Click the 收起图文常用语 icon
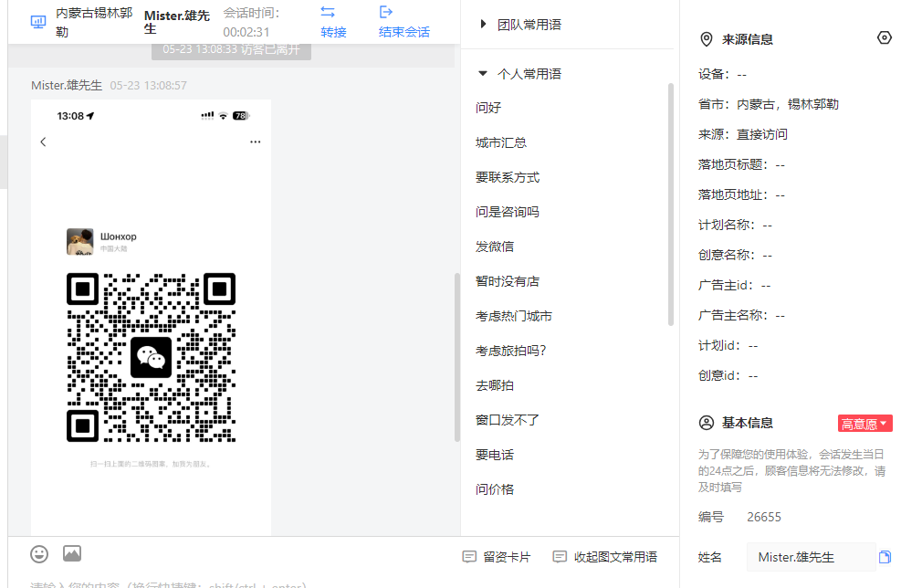Screen dimensions: 901x588 point(560,556)
